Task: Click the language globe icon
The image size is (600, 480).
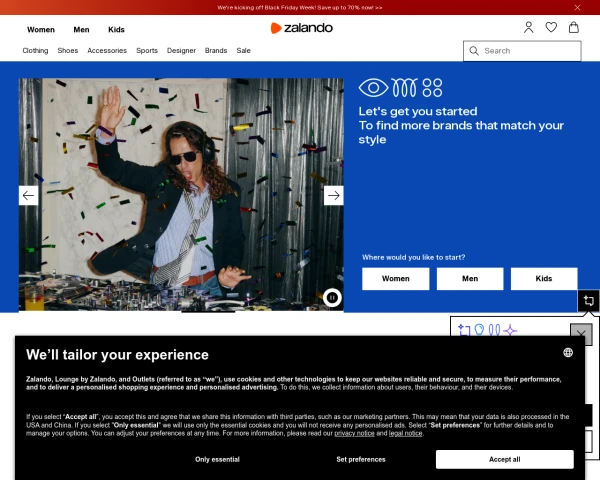Action: pyautogui.click(x=568, y=353)
